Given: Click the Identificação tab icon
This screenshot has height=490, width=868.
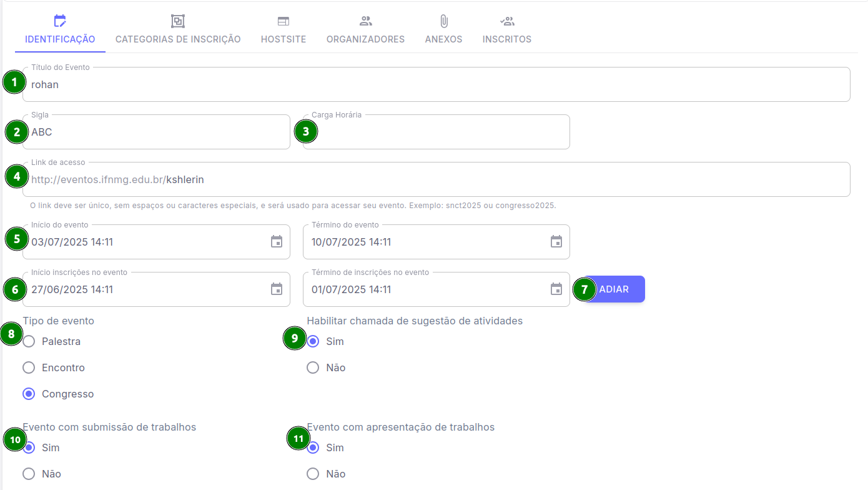Looking at the screenshot, I should point(60,21).
